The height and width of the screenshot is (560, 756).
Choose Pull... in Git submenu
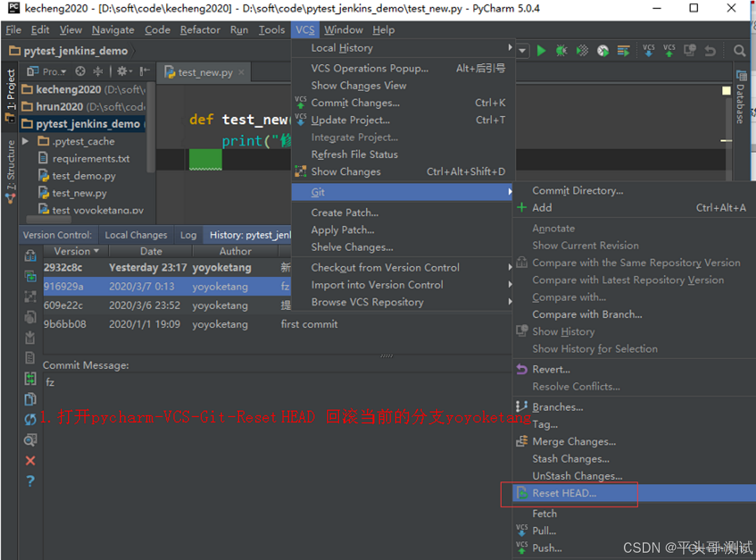coord(634,531)
